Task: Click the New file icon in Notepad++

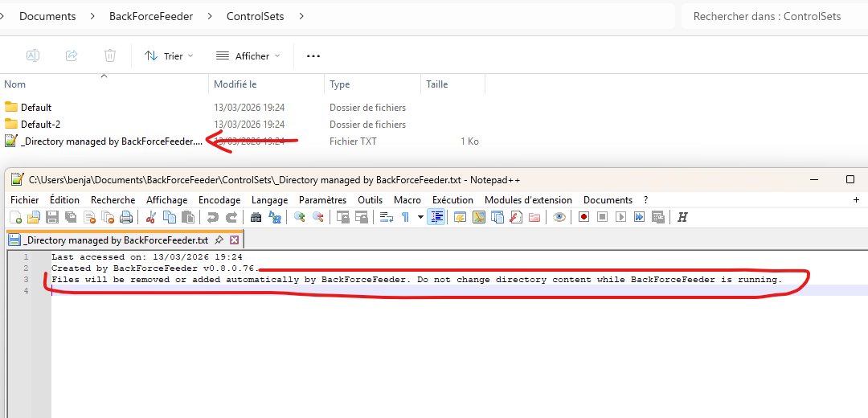Action: click(x=15, y=217)
